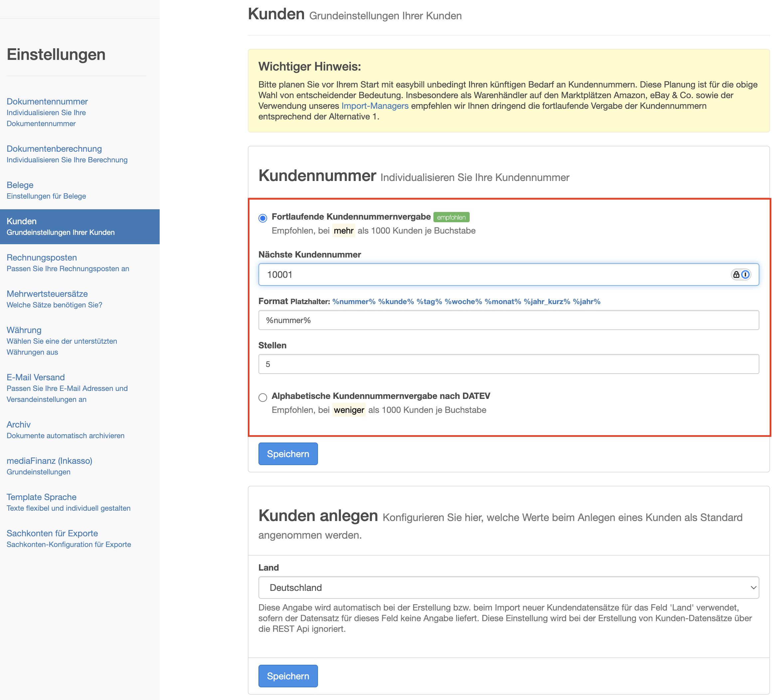The image size is (781, 700).
Task: Click the Einstellungen sidebar title
Action: pyautogui.click(x=56, y=54)
